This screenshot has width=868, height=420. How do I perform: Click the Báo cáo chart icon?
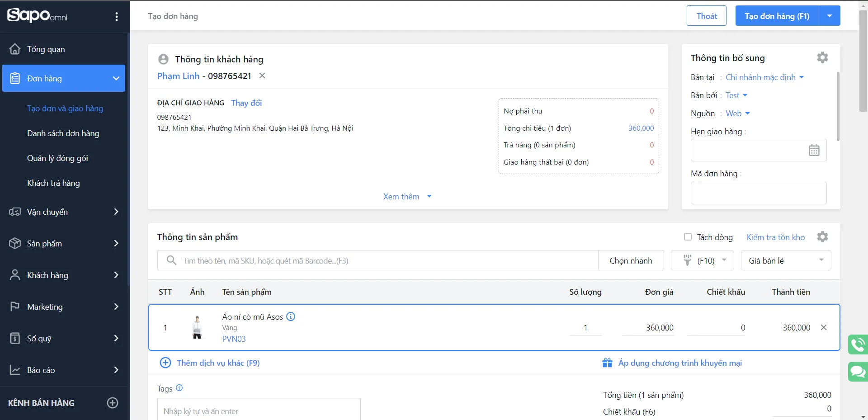point(15,370)
